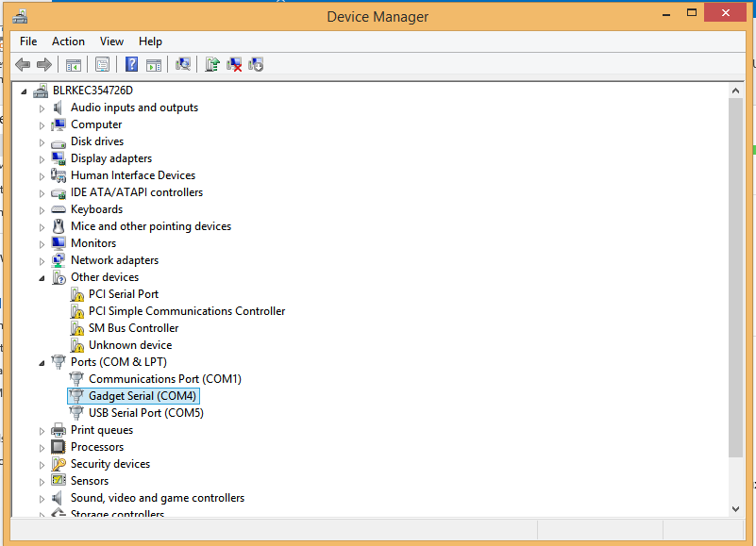Click the scrollbar down arrow

click(735, 509)
